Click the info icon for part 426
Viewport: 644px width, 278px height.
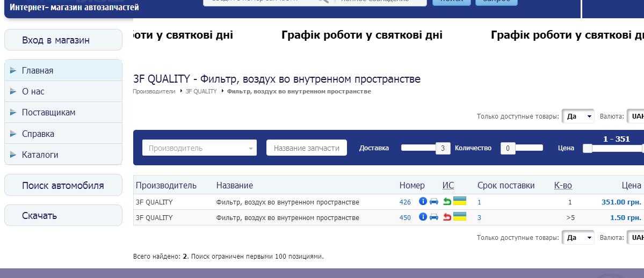(423, 202)
